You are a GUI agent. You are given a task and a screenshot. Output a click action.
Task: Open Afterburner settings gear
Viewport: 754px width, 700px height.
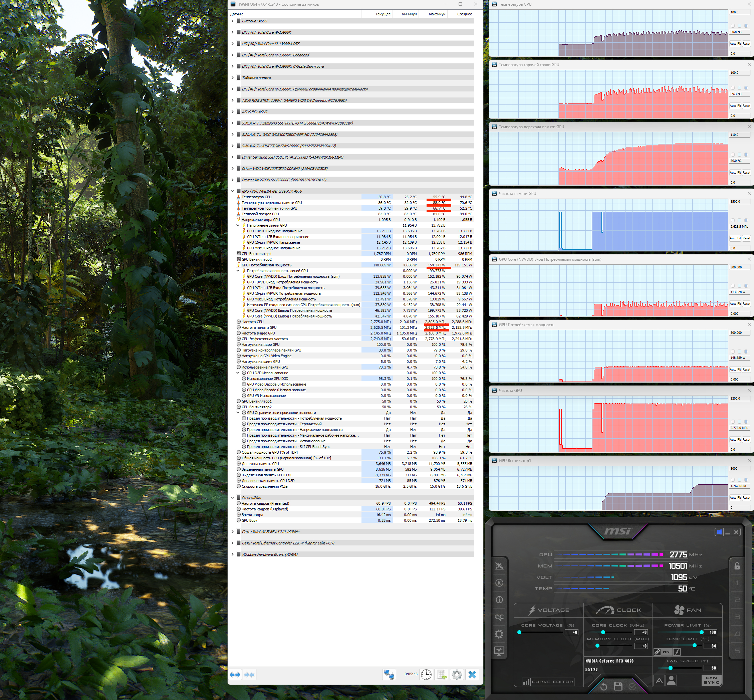[499, 634]
